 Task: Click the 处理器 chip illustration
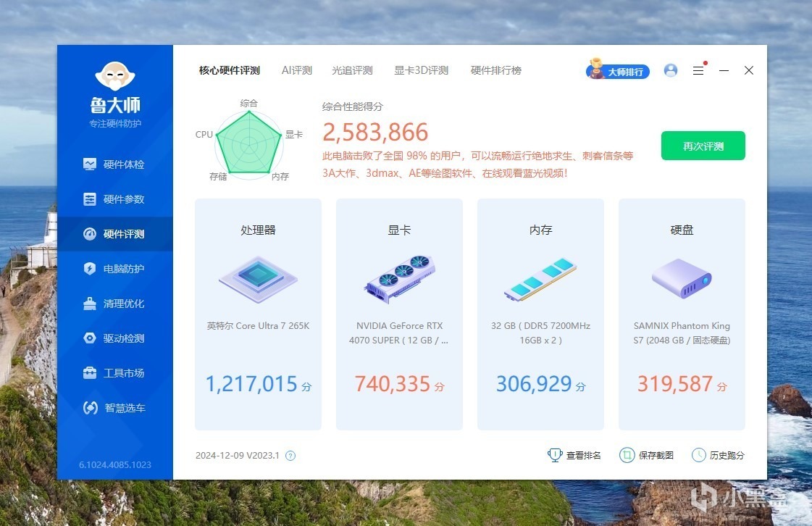click(258, 279)
